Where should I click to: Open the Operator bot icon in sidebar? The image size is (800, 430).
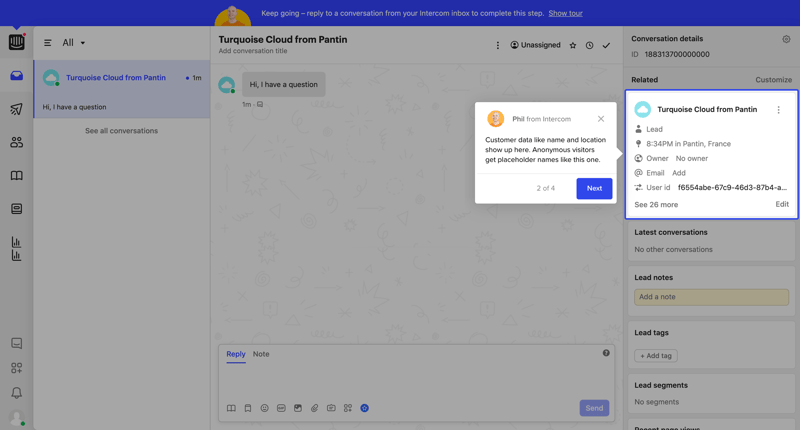click(x=16, y=209)
